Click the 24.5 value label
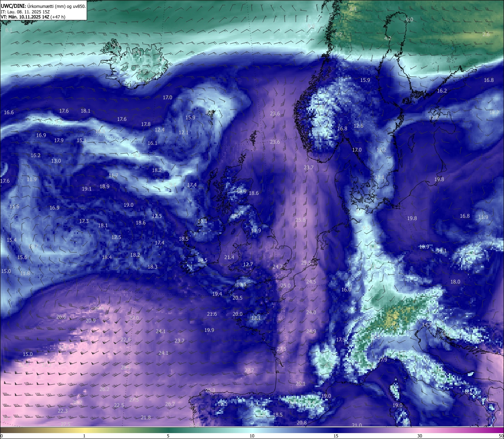This screenshot has width=504, height=439. [x=311, y=282]
